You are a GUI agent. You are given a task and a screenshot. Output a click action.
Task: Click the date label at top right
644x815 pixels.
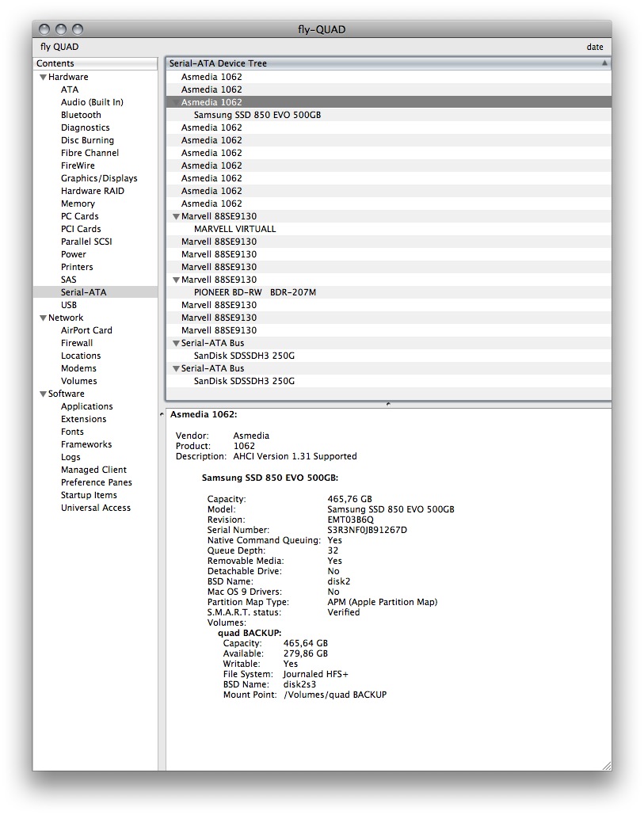point(595,48)
